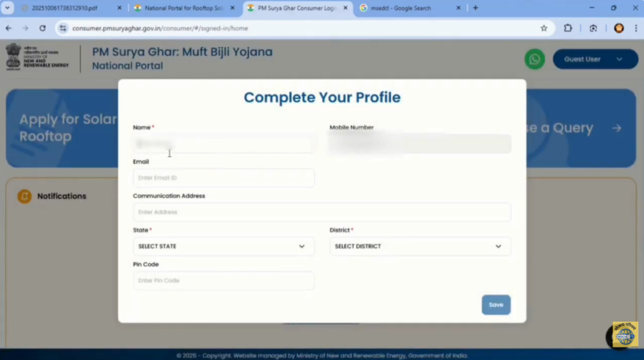
Task: Focus the Communication Address field
Action: click(321, 212)
